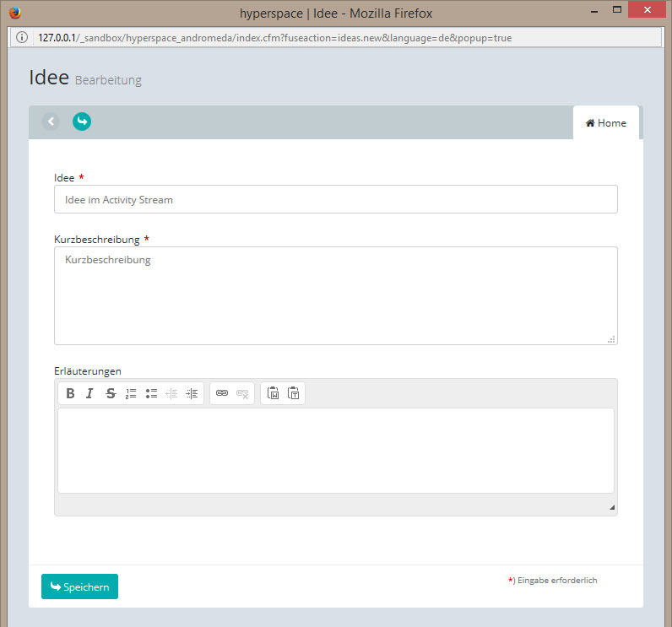Click the decrease indent icon
672x627 pixels.
171,393
